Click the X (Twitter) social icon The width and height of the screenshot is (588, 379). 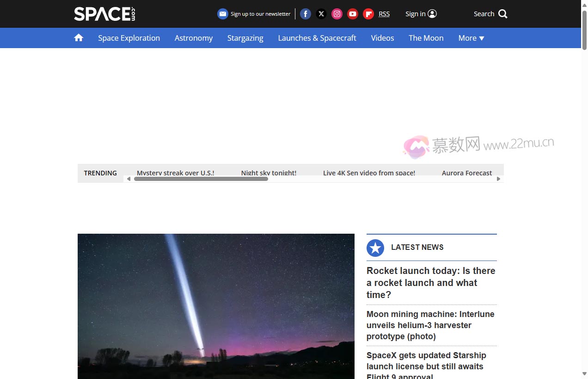(321, 13)
